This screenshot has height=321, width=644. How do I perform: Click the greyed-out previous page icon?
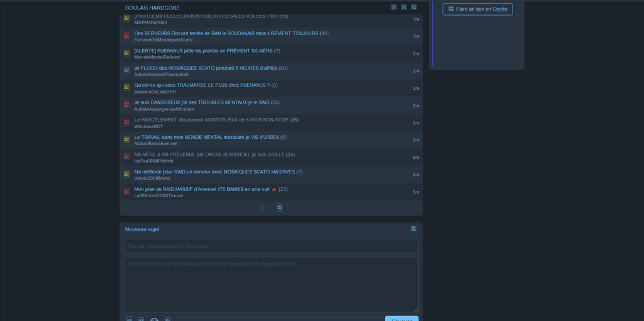262,207
